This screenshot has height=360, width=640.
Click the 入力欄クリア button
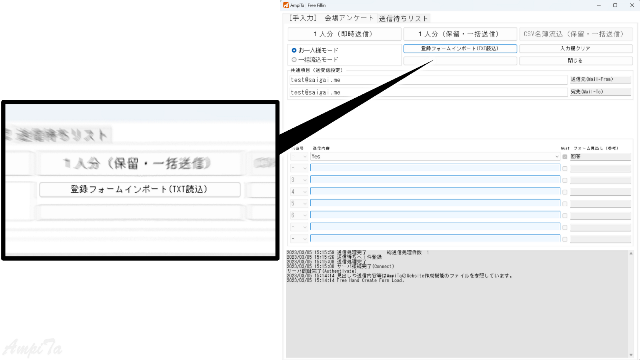point(576,48)
